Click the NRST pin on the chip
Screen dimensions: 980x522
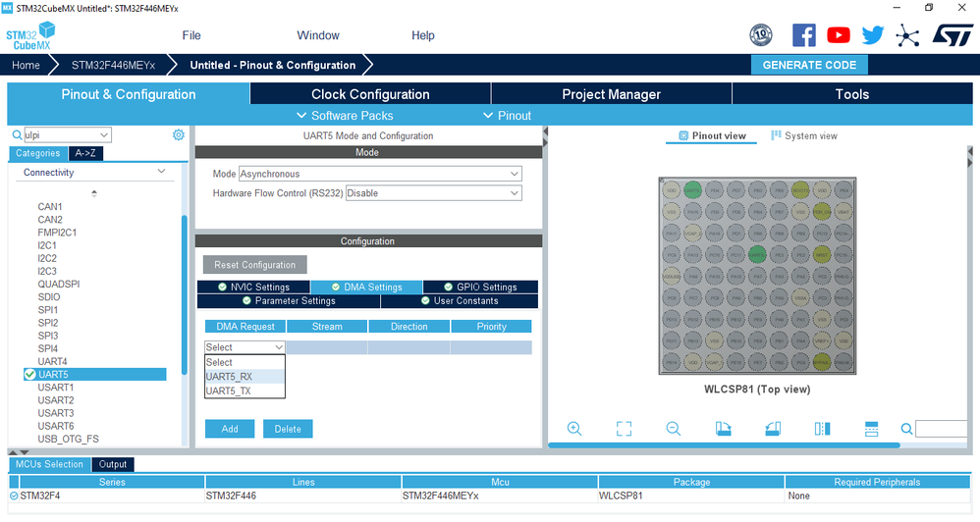pos(822,254)
